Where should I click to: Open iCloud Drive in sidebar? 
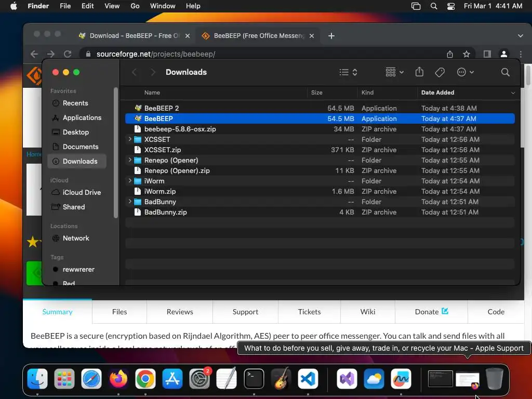(76, 192)
